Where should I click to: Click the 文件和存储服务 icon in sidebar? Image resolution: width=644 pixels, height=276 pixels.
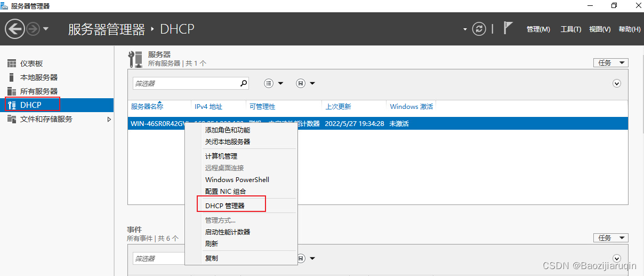click(x=11, y=119)
